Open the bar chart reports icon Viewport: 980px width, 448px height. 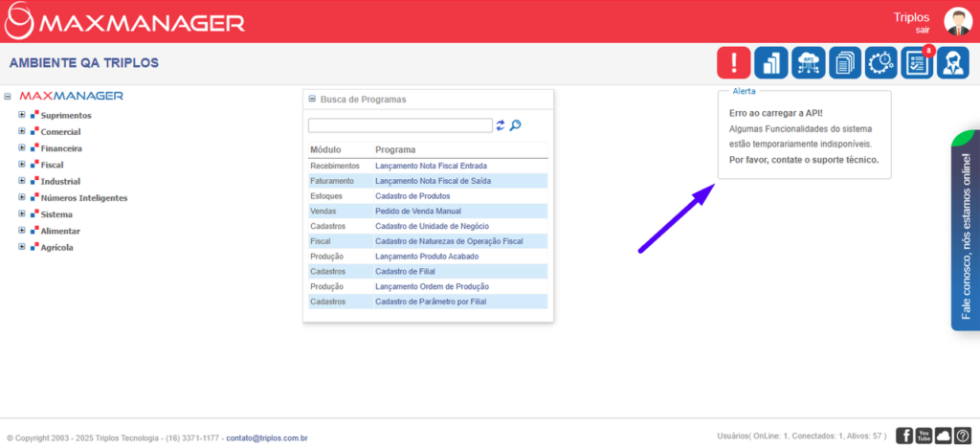coord(771,62)
